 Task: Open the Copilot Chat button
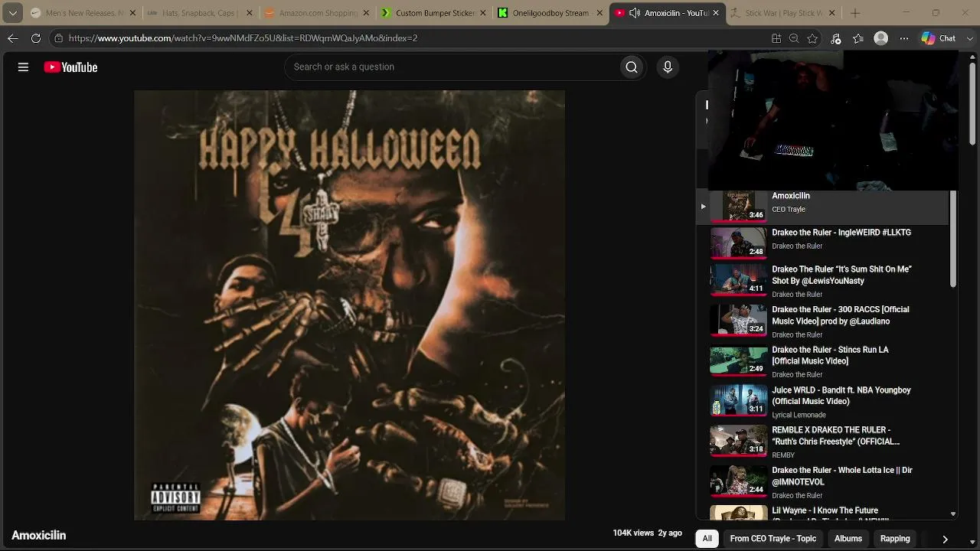point(939,38)
